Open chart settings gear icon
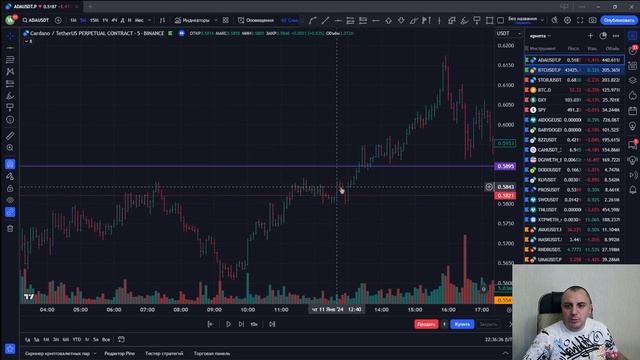The width and height of the screenshot is (640, 360). 567,20
